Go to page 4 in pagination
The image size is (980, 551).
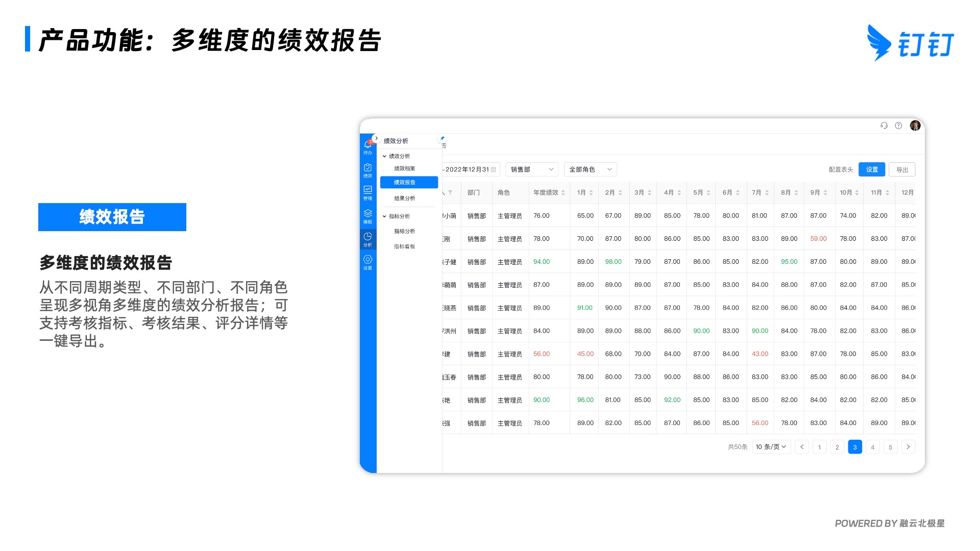coord(872,447)
